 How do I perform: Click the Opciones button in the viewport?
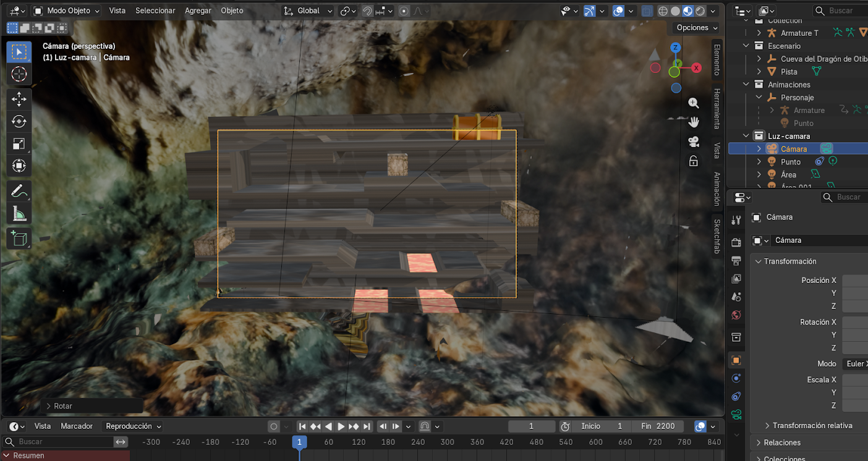[x=697, y=28]
